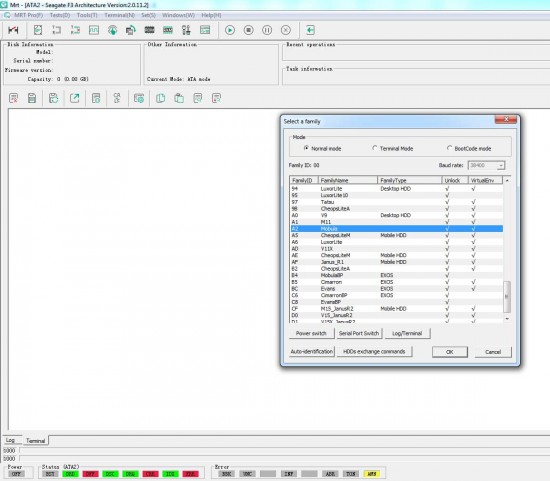The width and height of the screenshot is (550, 481).
Task: Click the pause toolbar icon
Action: (x=267, y=30)
